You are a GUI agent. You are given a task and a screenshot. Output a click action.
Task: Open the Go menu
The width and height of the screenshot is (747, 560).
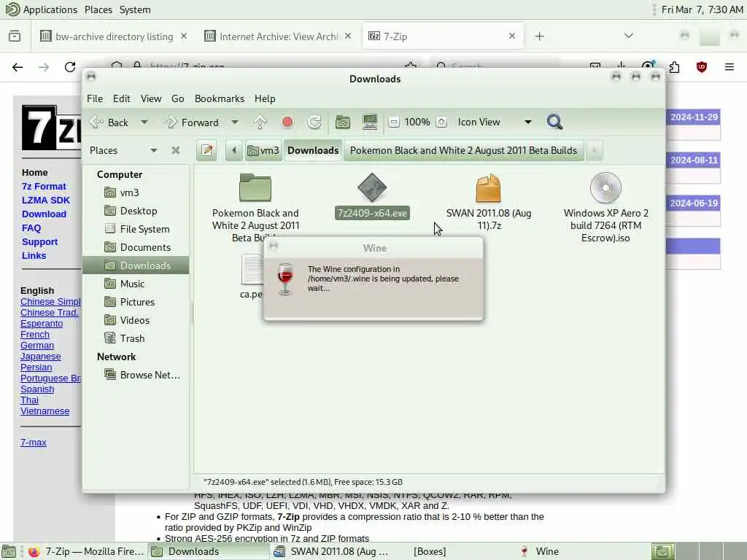[x=178, y=98]
